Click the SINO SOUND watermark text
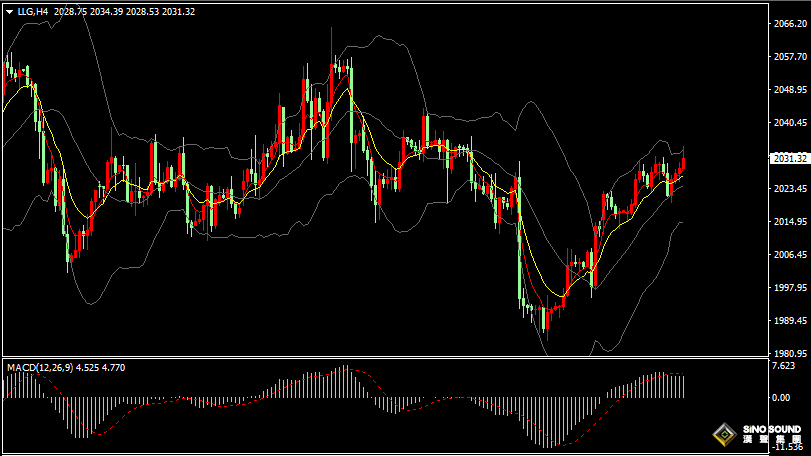Image resolution: width=811 pixels, height=456 pixels. pyautogui.click(x=773, y=430)
